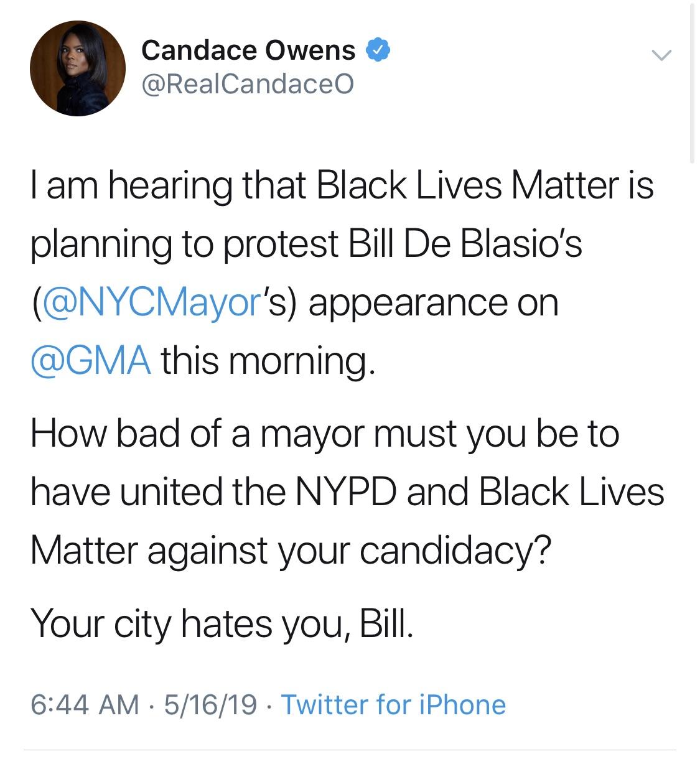Open Candace Owens' profile picture
The width and height of the screenshot is (700, 759).
pos(78,68)
